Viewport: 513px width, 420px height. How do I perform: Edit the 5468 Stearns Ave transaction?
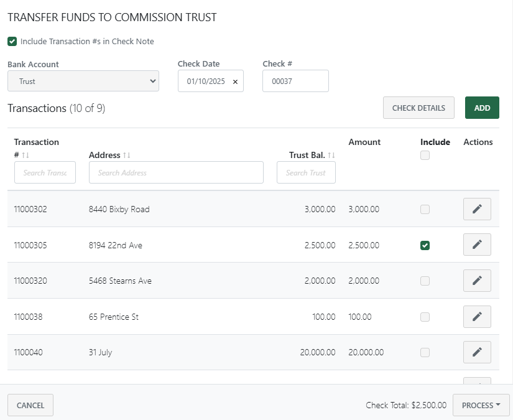point(477,280)
